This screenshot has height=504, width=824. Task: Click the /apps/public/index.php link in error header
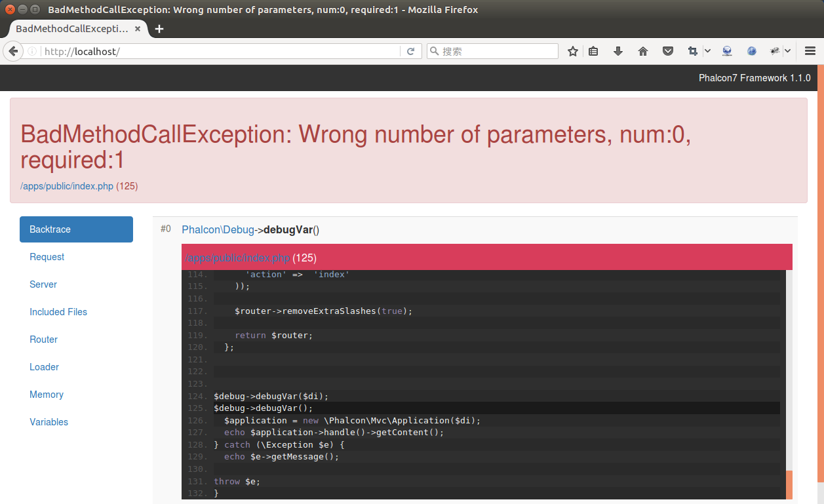67,186
